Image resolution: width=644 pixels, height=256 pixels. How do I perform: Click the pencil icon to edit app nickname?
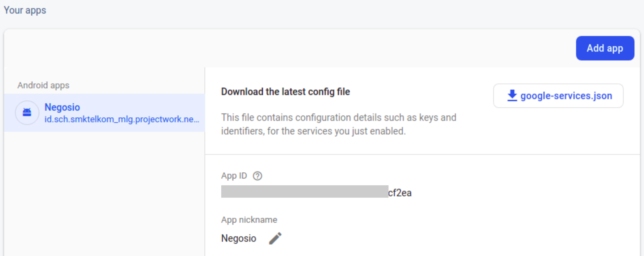(x=275, y=238)
